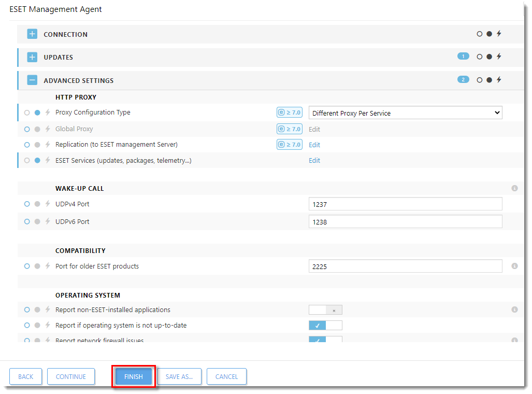Click the Force lightning icon in UPDATES row
The image size is (532, 394).
point(499,57)
